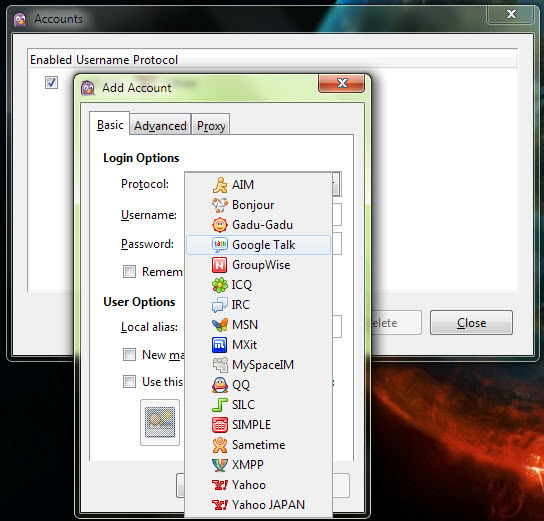Select Bonjour protocol entry
The width and height of the screenshot is (544, 521).
click(258, 205)
